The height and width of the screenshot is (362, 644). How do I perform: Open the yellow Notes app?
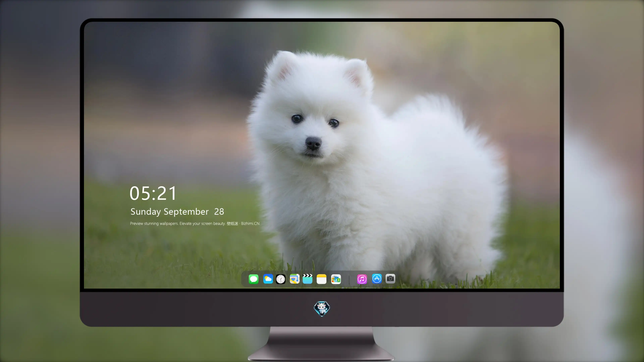click(321, 279)
